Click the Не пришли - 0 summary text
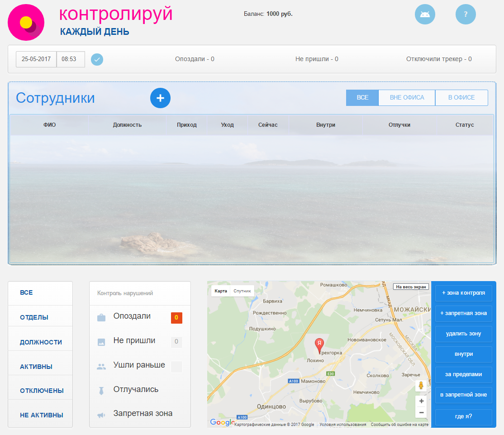The width and height of the screenshot is (504, 435). (317, 59)
